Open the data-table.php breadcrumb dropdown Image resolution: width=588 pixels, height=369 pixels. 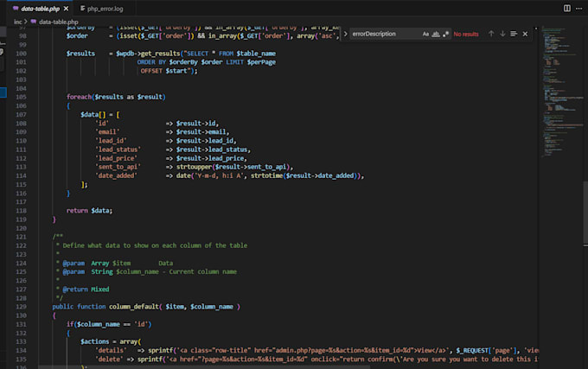(x=59, y=22)
